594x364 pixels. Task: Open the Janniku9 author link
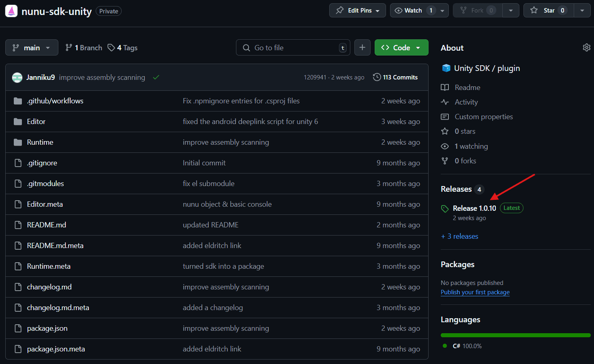coord(41,77)
